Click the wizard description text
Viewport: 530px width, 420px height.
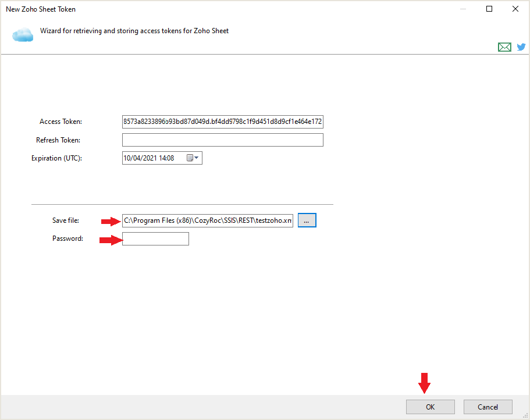(x=134, y=31)
